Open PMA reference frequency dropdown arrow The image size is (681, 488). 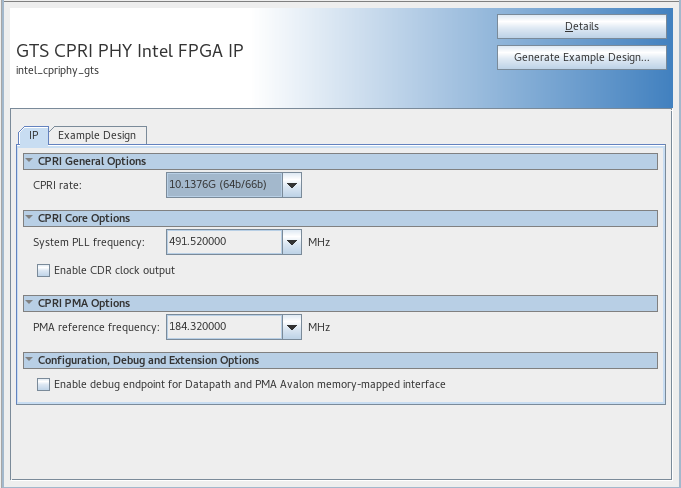291,327
